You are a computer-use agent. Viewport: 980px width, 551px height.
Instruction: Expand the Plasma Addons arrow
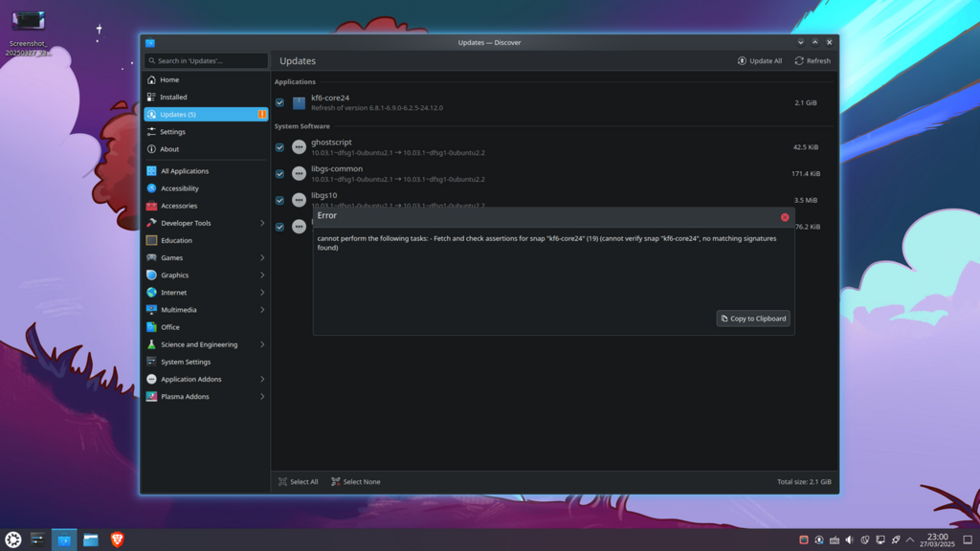(262, 397)
